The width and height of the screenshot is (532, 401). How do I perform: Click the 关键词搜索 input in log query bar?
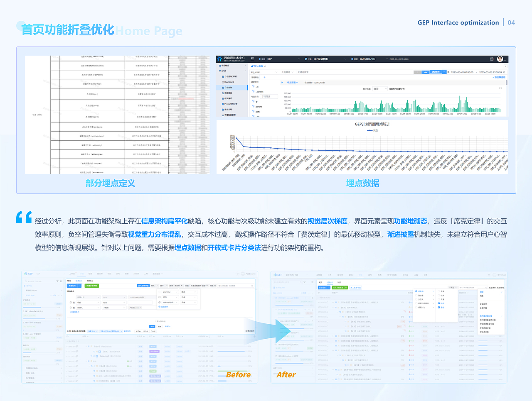[x=355, y=72]
